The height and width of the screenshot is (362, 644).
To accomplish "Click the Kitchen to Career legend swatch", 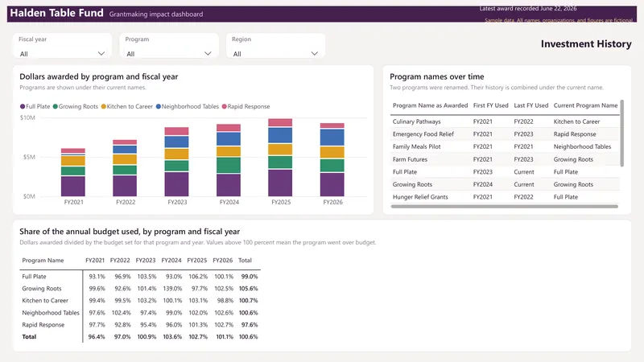I will 104,106.
